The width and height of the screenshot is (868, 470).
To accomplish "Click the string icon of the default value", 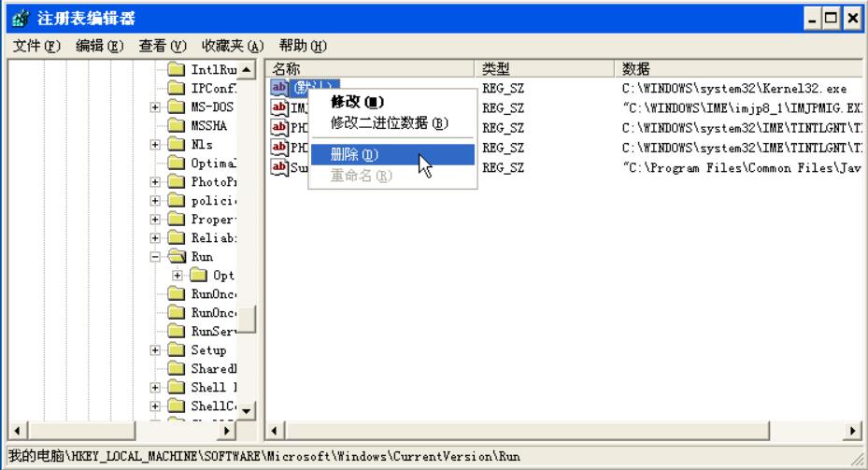I will tap(279, 88).
